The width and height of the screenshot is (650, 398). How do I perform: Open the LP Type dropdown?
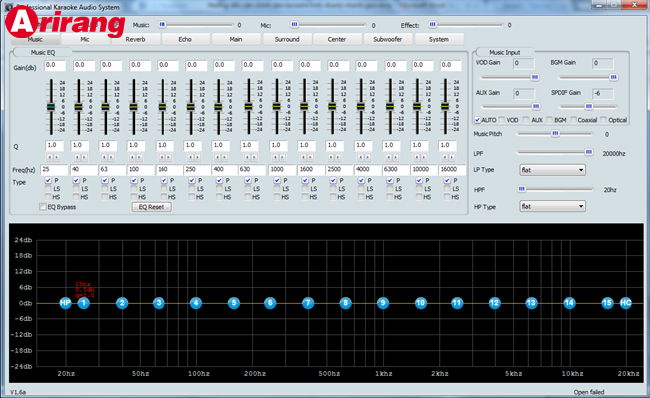[x=552, y=170]
